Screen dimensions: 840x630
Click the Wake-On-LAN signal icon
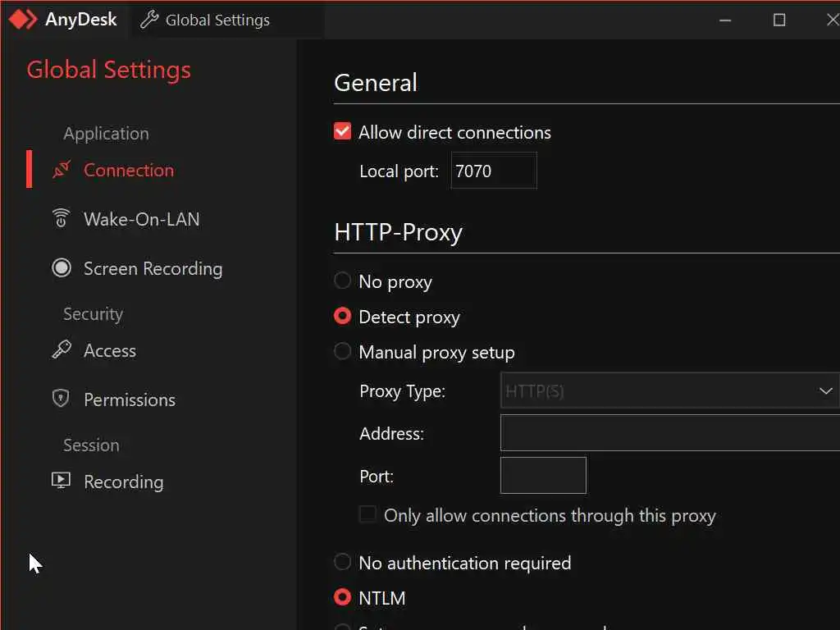click(62, 219)
